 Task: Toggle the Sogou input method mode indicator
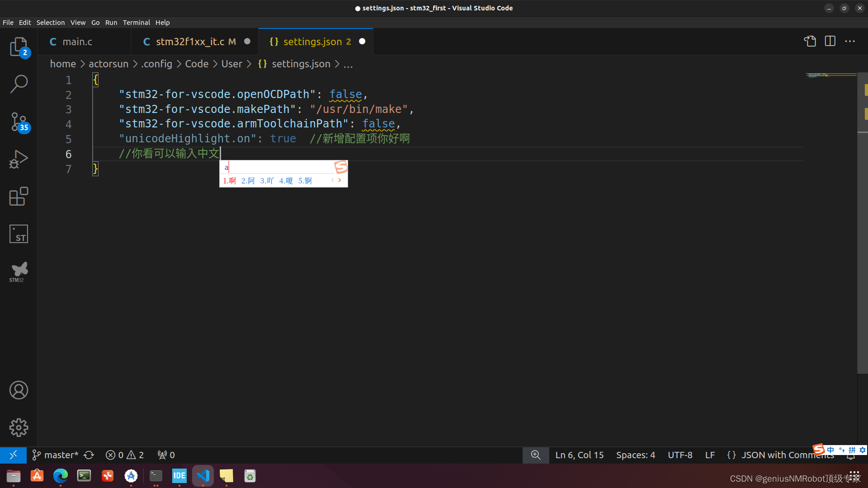pos(831,450)
